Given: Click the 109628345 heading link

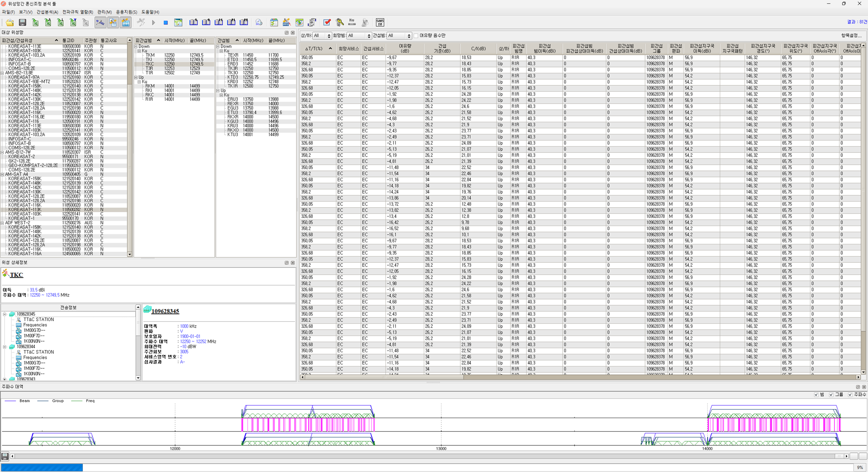Looking at the screenshot, I should coord(165,311).
